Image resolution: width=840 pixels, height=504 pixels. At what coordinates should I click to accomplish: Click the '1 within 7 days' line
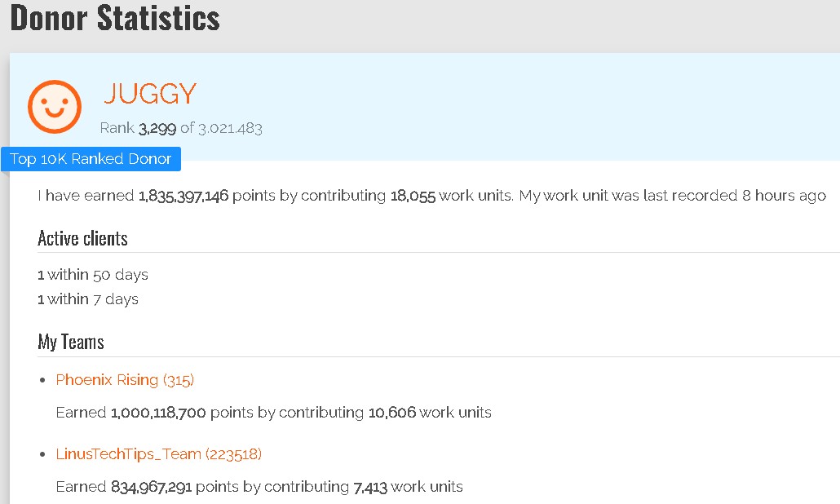(x=88, y=299)
